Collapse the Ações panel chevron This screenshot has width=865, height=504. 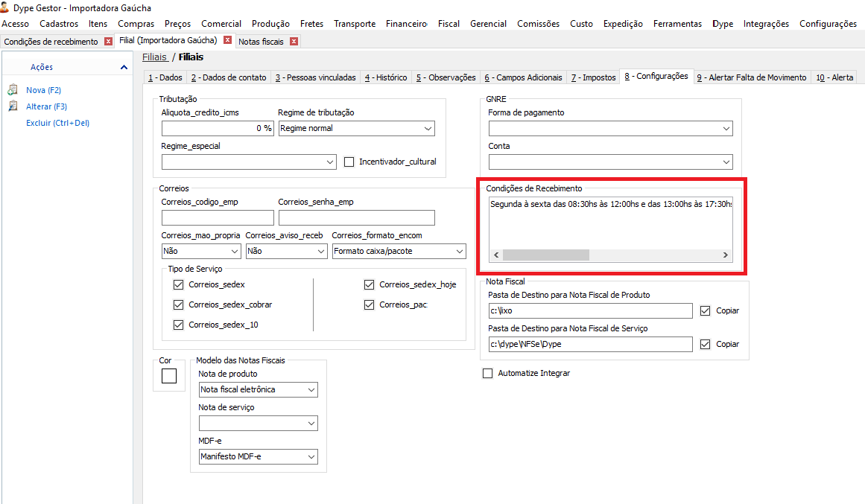click(x=124, y=67)
